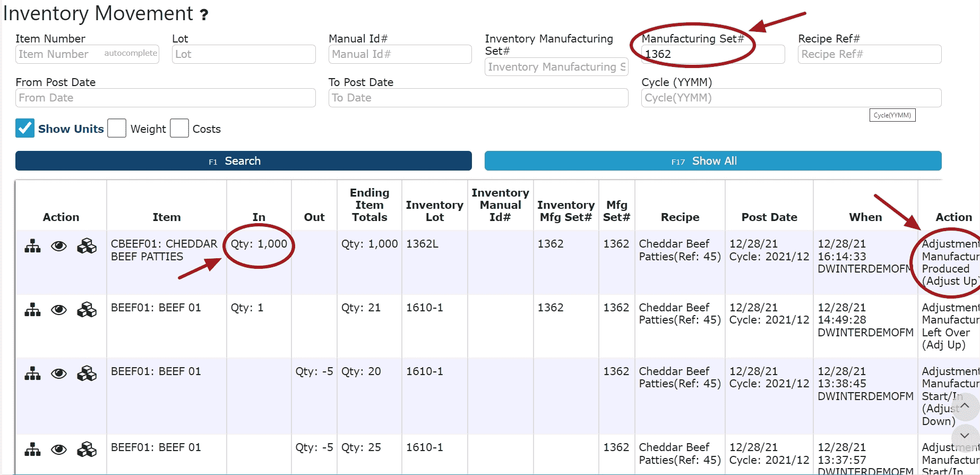Open boxes icon in BEEF01 Qty: 20 row
This screenshot has height=475, width=980.
pos(87,374)
